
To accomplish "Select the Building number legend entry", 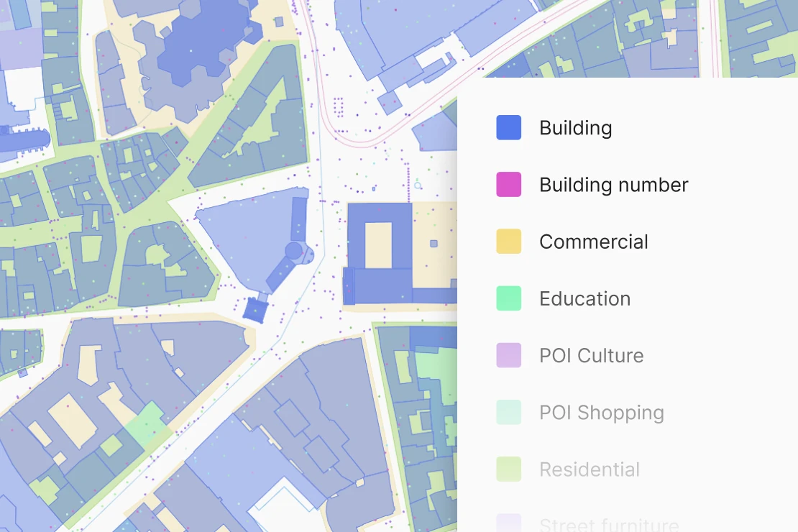I will [613, 184].
